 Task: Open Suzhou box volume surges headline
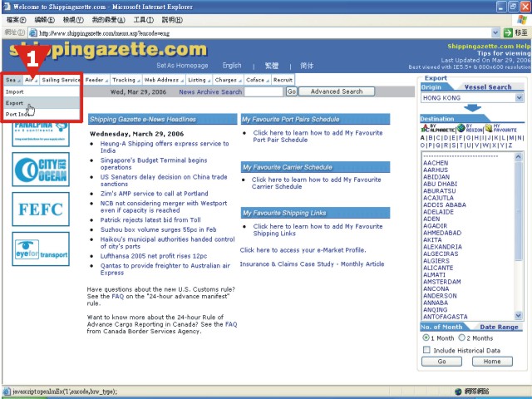(x=158, y=229)
